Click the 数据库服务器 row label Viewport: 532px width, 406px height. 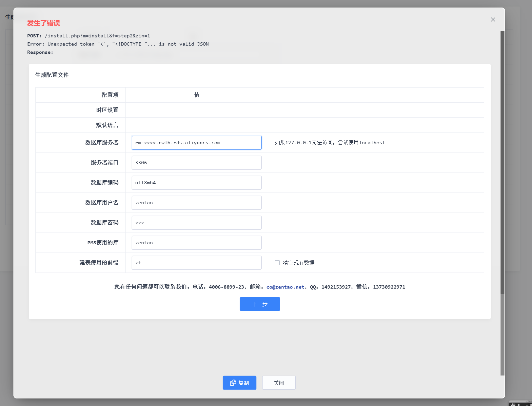tap(102, 143)
